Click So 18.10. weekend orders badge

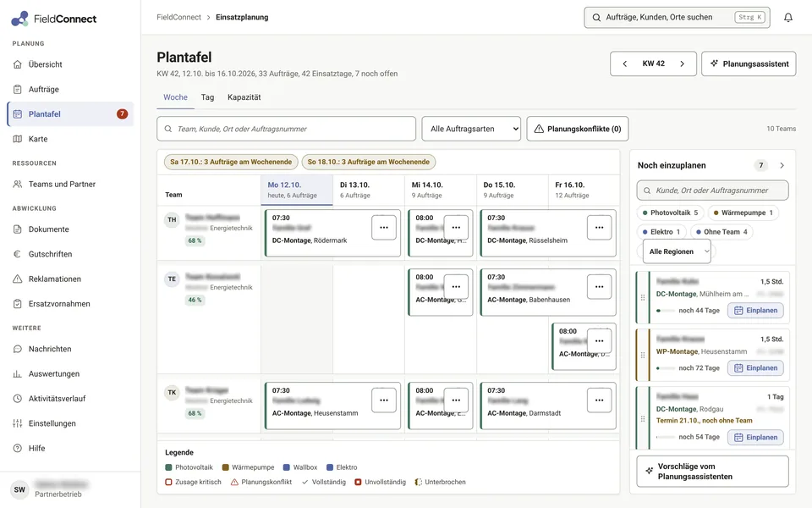point(369,162)
